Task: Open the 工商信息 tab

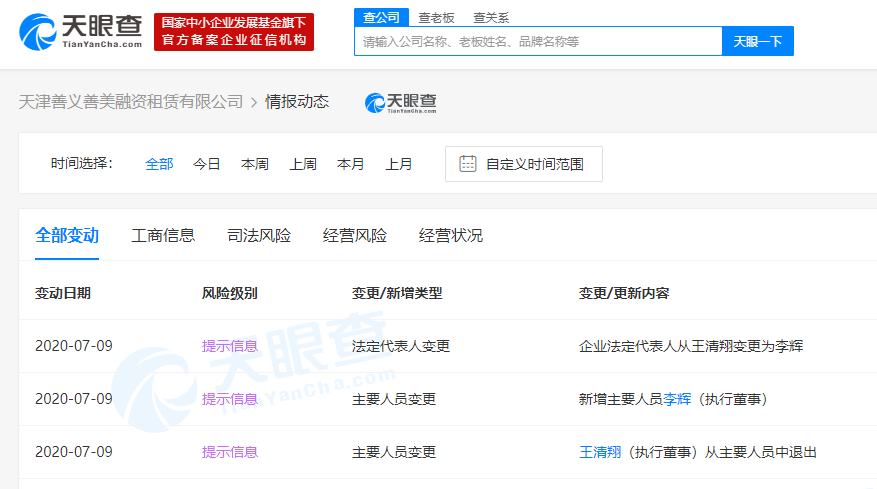Action: point(163,236)
